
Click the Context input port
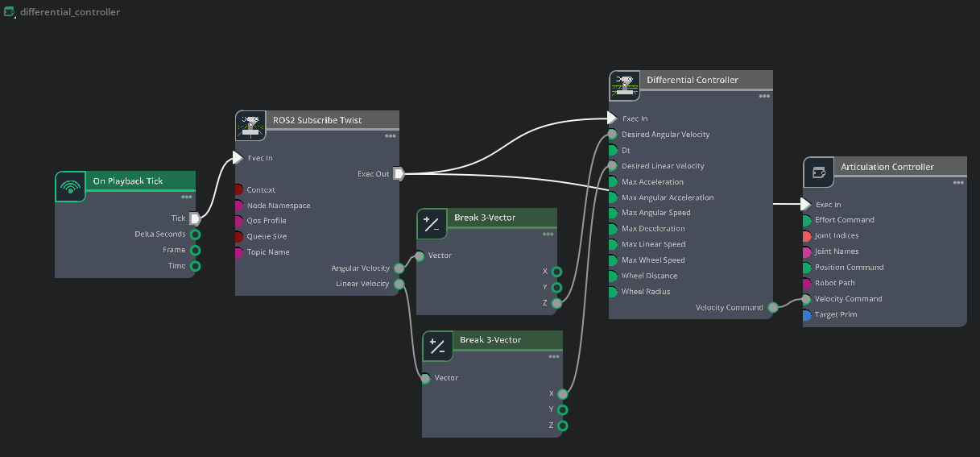[x=238, y=189]
